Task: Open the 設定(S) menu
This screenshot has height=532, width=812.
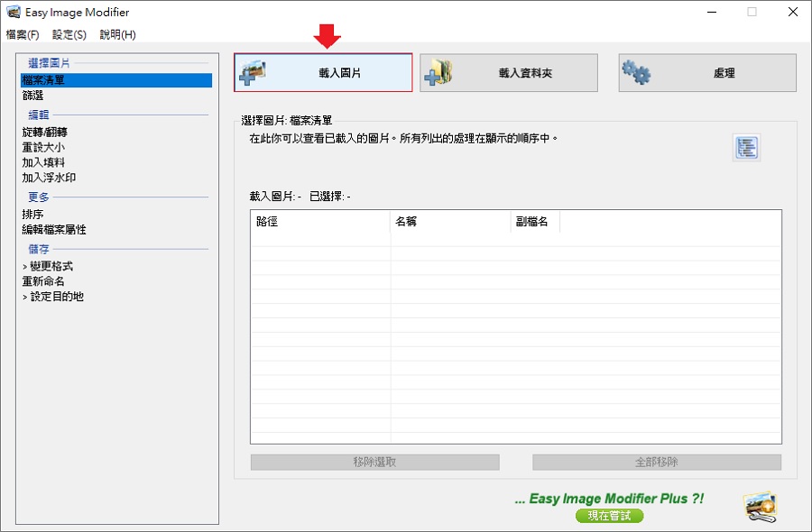Action: pos(69,34)
